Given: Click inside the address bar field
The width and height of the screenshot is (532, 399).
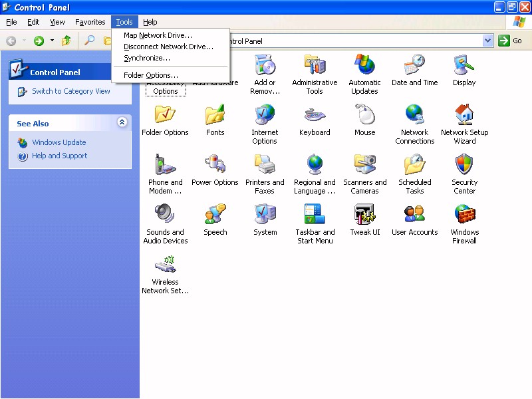Looking at the screenshot, I should coord(356,41).
